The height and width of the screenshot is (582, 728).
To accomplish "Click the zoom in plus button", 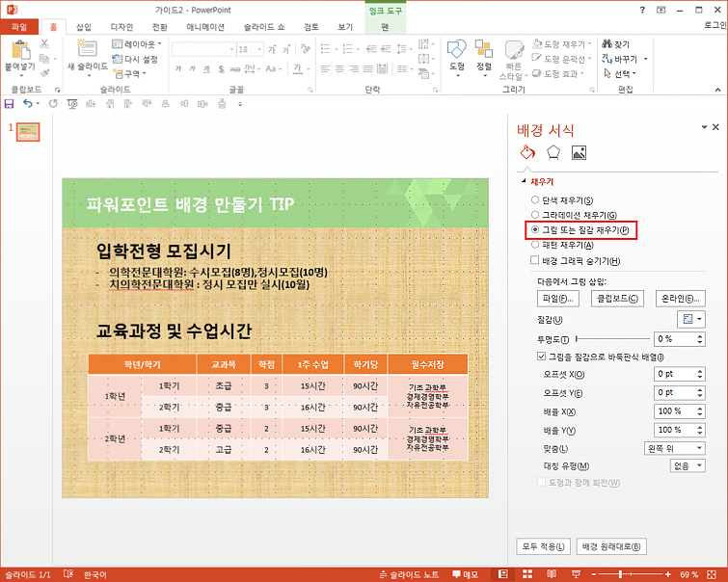I will point(667,574).
